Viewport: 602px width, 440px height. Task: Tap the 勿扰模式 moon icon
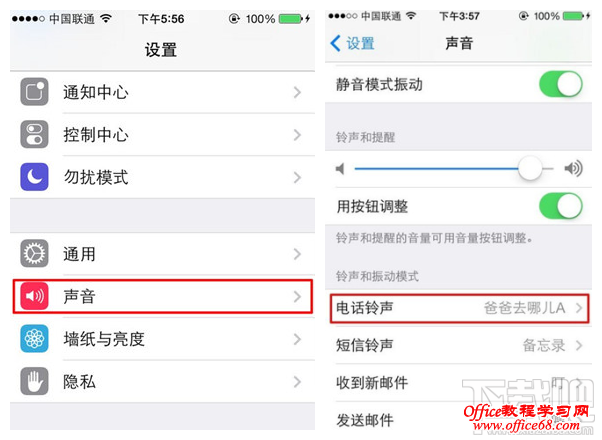click(x=34, y=177)
